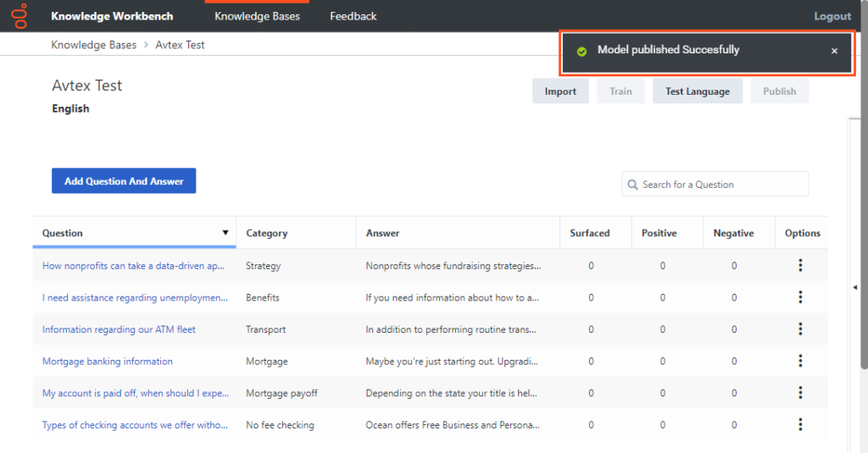Click the answer starting If you need information

click(453, 297)
